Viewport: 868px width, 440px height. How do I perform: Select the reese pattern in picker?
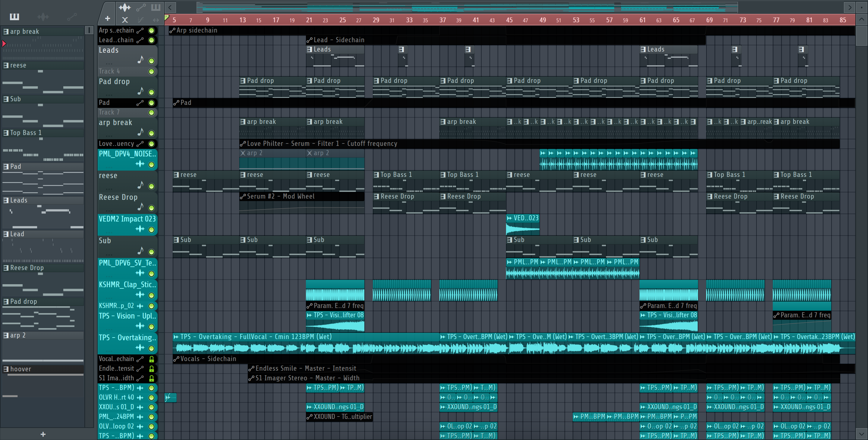pos(43,65)
